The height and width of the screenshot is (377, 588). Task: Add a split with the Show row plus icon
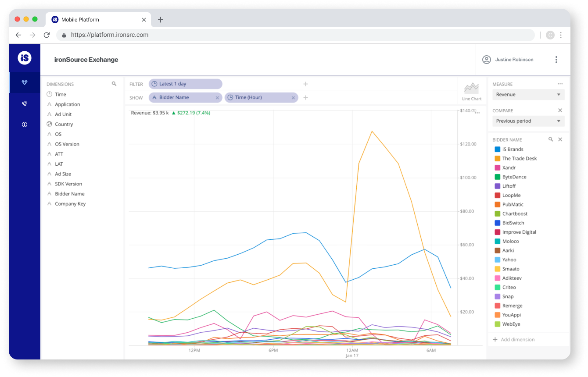[x=306, y=98]
